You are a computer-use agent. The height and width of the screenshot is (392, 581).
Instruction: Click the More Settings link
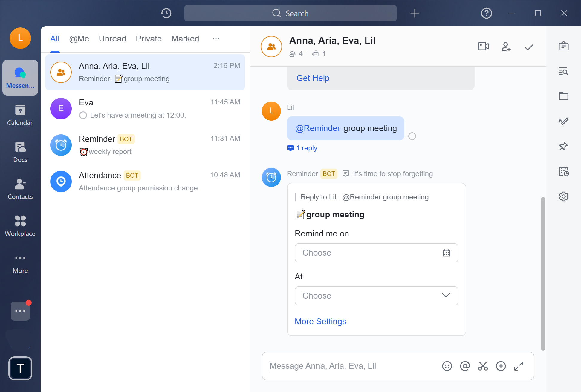pyautogui.click(x=320, y=321)
